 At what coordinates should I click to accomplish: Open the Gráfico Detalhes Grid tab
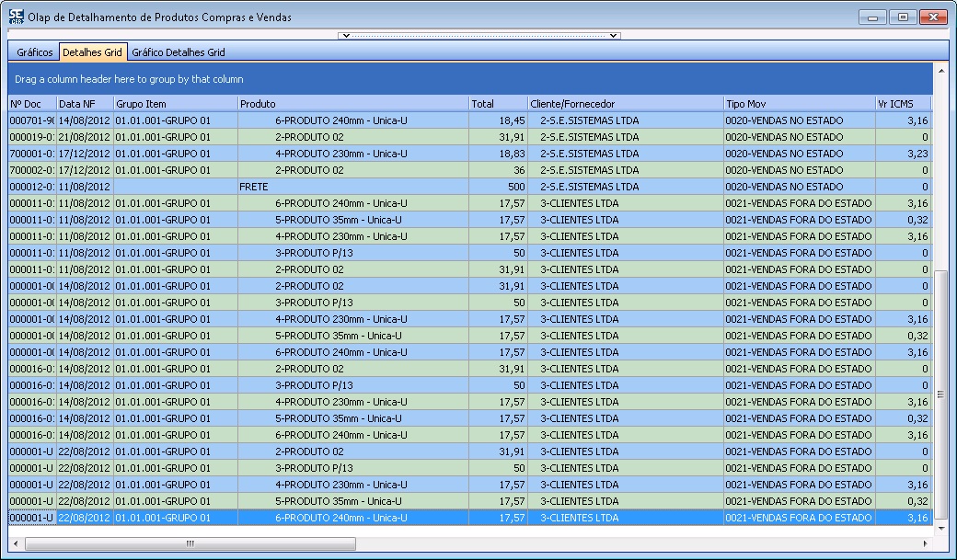coord(178,52)
